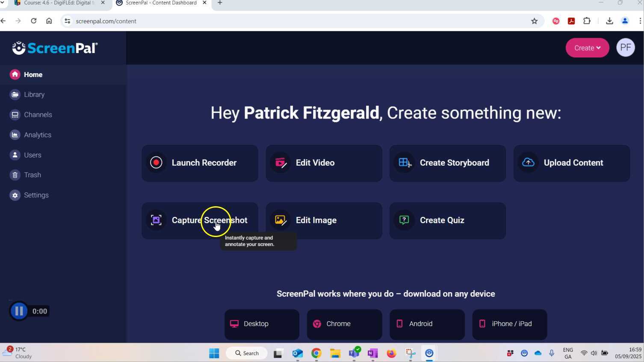This screenshot has width=644, height=362.
Task: Open the PF profile avatar
Action: (x=625, y=48)
